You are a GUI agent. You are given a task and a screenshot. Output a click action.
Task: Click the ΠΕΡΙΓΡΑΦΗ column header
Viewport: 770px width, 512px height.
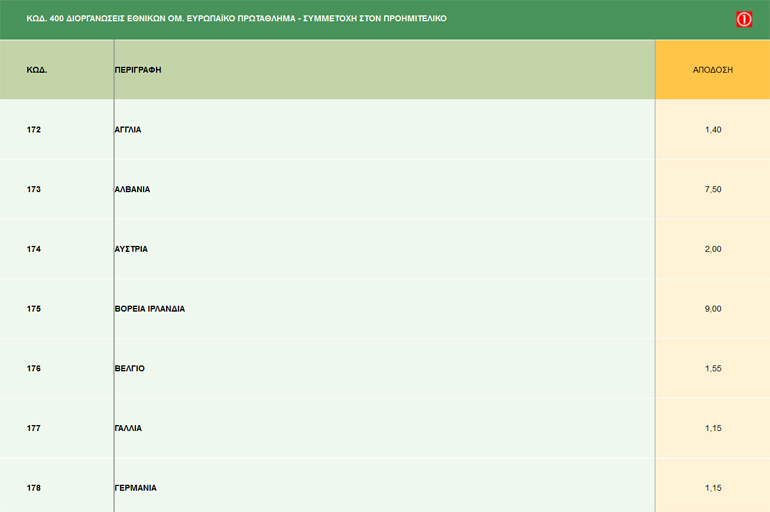138,70
